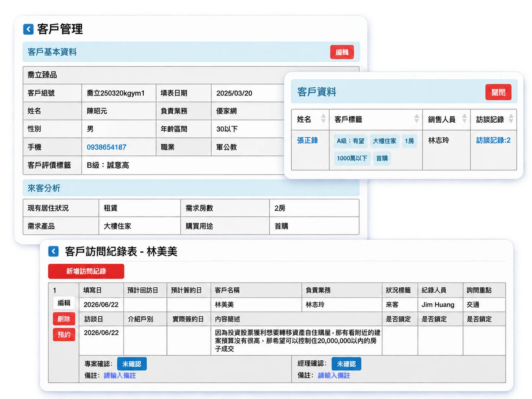Viewport: 532px width, 399px height.
Task: Click the red 編輯 button in 客戶基本資料
Action: tap(342, 52)
